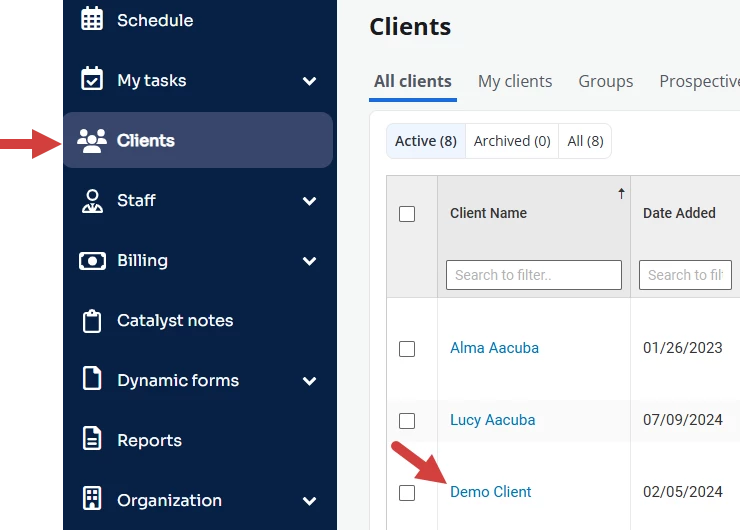Select the Archived (0) filter

pos(512,141)
